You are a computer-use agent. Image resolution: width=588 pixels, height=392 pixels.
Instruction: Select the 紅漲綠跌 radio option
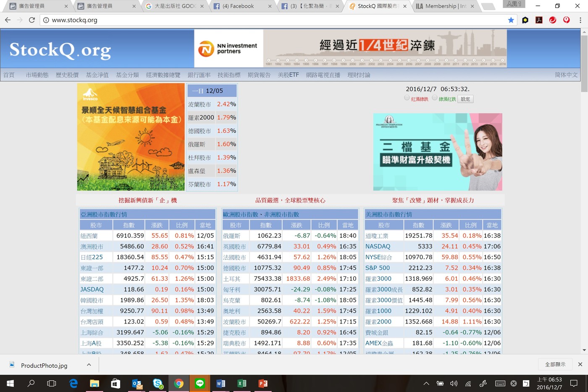407,98
